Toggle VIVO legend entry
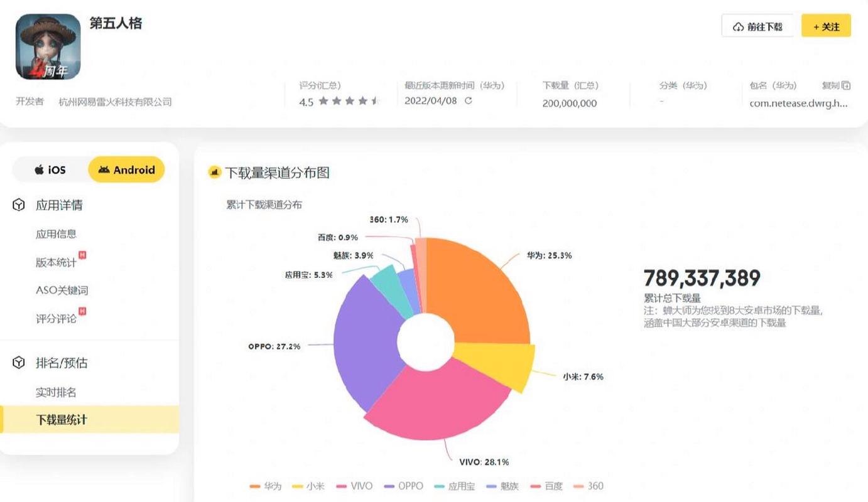The width and height of the screenshot is (868, 502). [354, 486]
